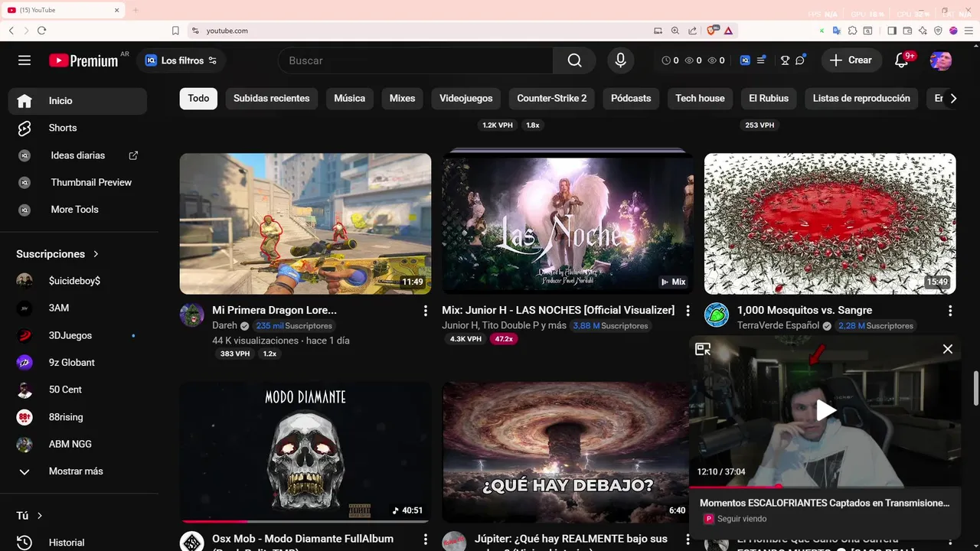This screenshot has width=980, height=551.
Task: Open options menu for 1,000 Mosquitos video
Action: pos(950,311)
